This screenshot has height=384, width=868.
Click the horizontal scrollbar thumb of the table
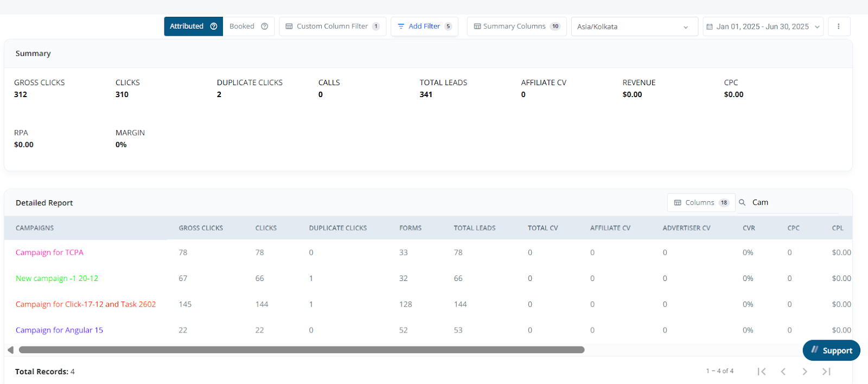[x=302, y=350]
